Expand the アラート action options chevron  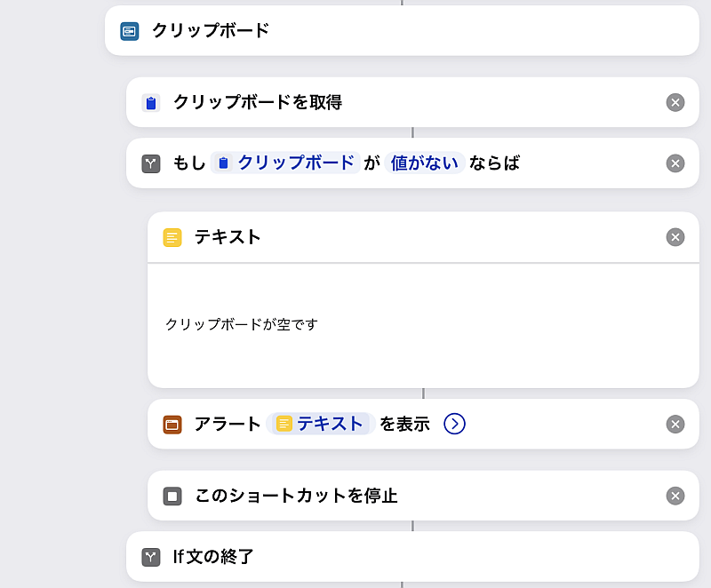coord(454,425)
